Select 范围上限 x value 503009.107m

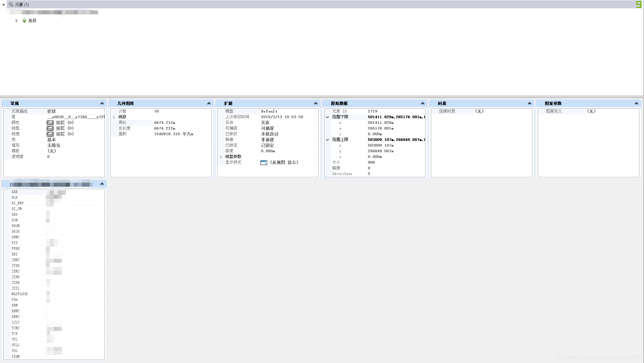[x=381, y=145]
